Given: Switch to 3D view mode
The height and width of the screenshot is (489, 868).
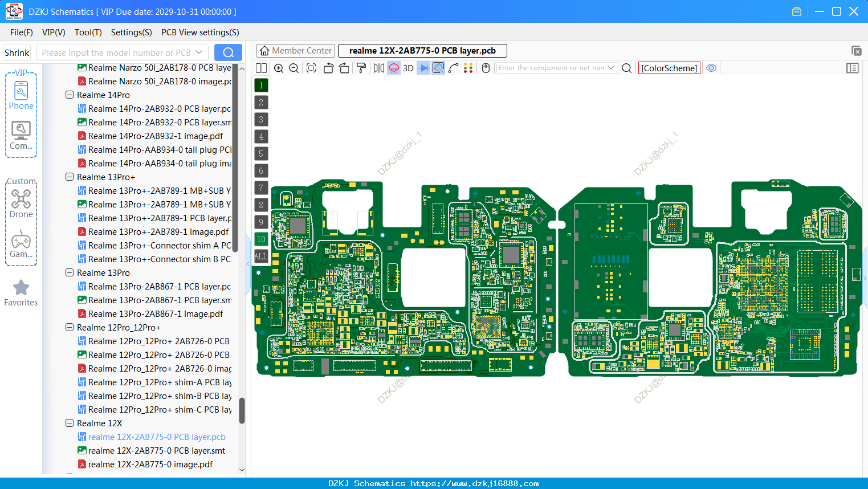Looking at the screenshot, I should [408, 68].
